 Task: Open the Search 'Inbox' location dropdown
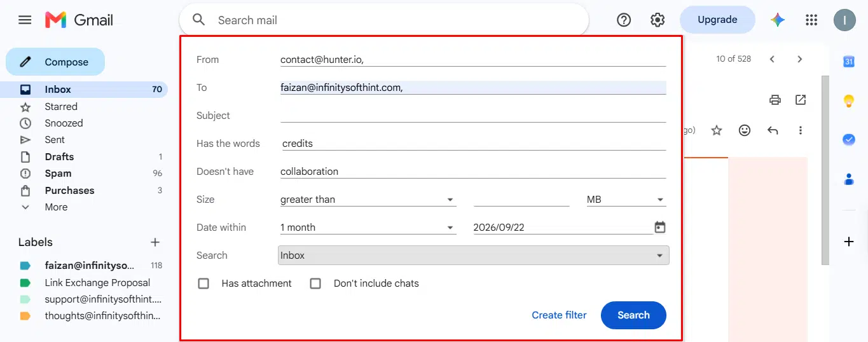pos(474,256)
